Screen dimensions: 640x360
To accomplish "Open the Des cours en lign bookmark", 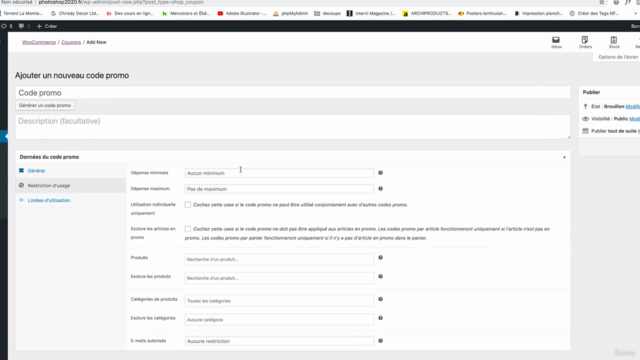I will click(130, 13).
